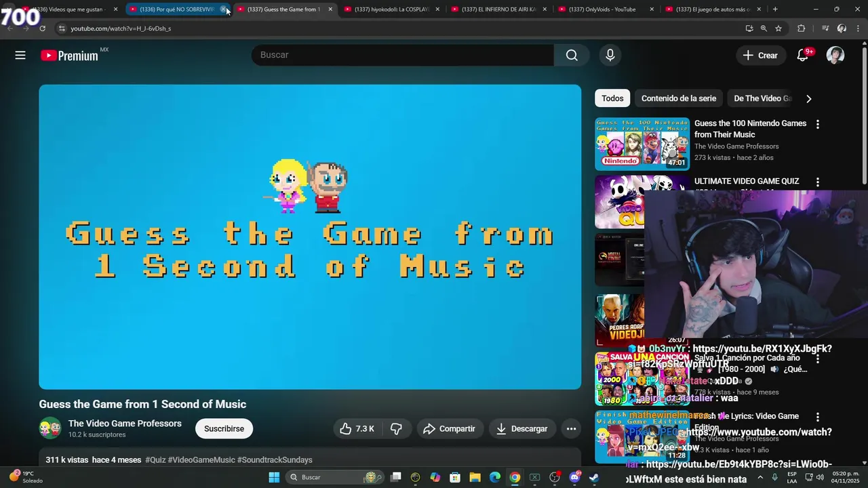868x488 pixels.
Task: Click the Suscribirse button
Action: tap(224, 428)
